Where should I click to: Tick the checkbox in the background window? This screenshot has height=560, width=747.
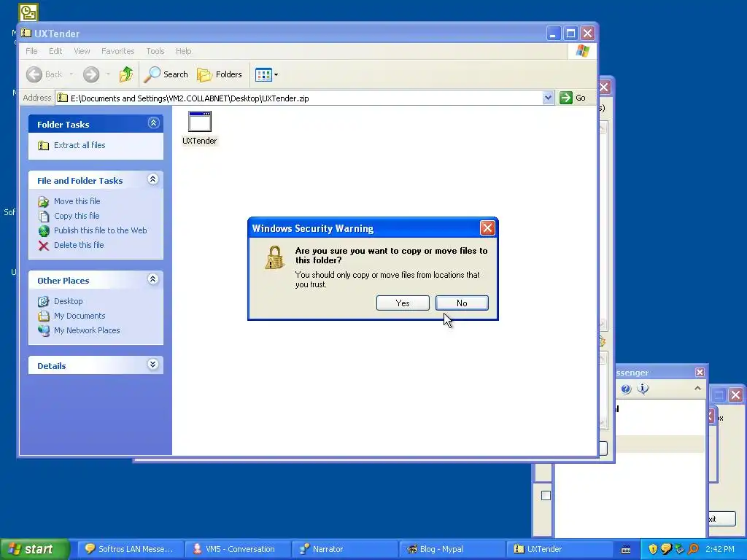tap(546, 495)
